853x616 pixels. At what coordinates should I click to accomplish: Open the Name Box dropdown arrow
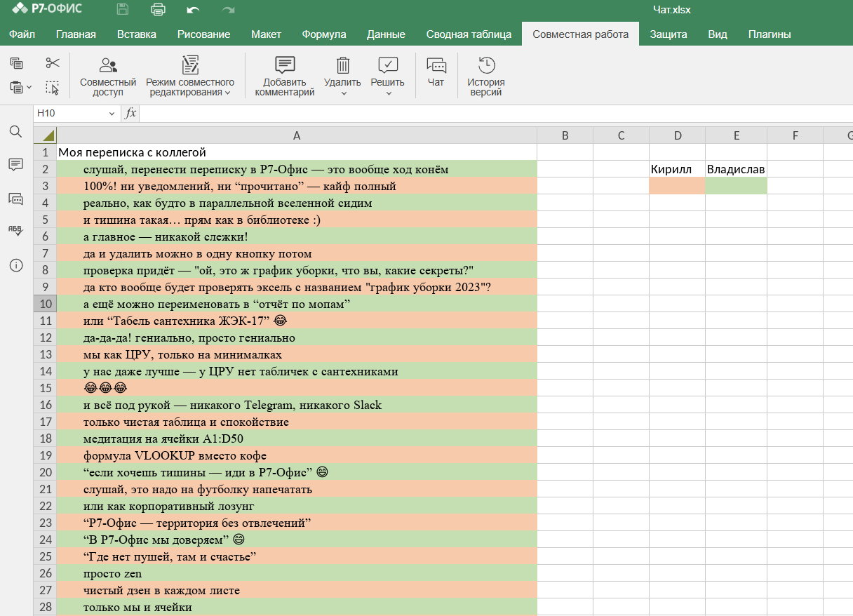click(x=112, y=114)
